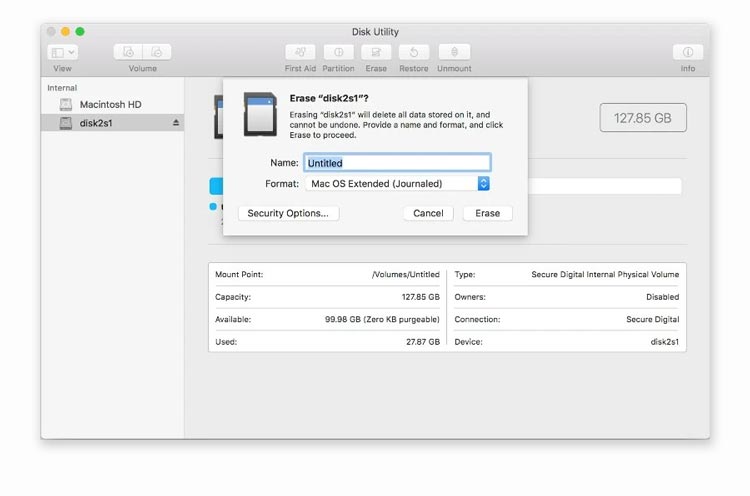Click the Macintosh HD drive icon

click(66, 104)
